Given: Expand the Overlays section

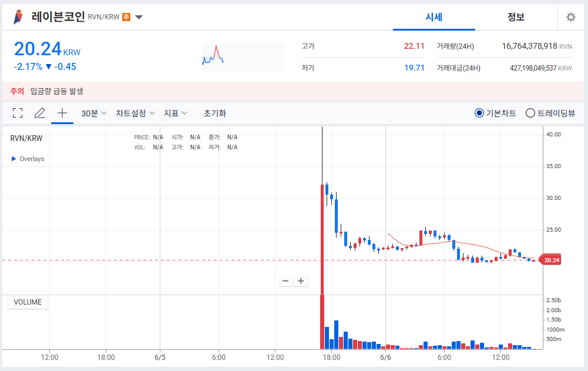Looking at the screenshot, I should tap(28, 159).
